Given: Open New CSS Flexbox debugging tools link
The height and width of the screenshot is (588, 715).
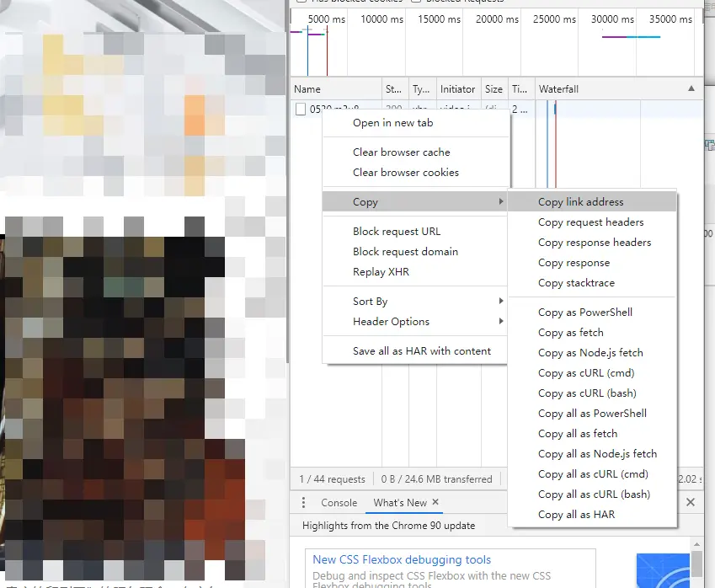Looking at the screenshot, I should (x=402, y=559).
